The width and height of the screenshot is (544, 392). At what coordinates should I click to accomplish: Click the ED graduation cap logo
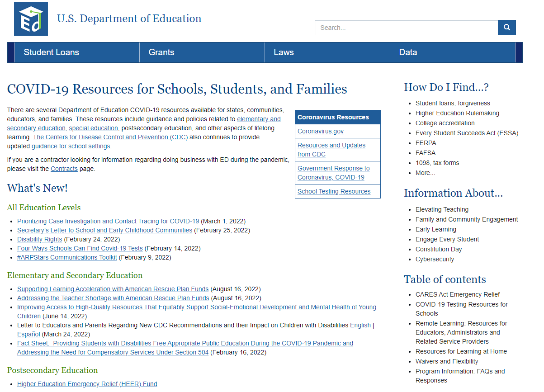[31, 19]
